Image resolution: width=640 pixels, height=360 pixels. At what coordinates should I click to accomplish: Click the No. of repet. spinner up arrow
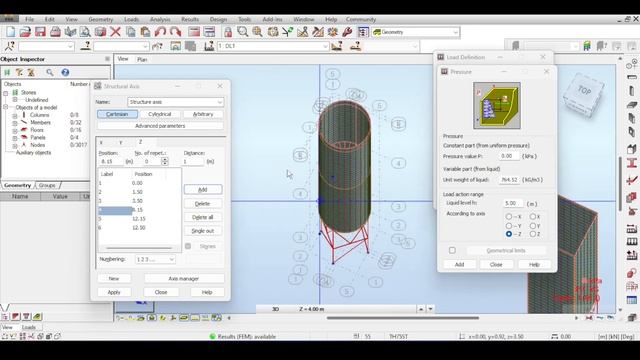coord(165,160)
